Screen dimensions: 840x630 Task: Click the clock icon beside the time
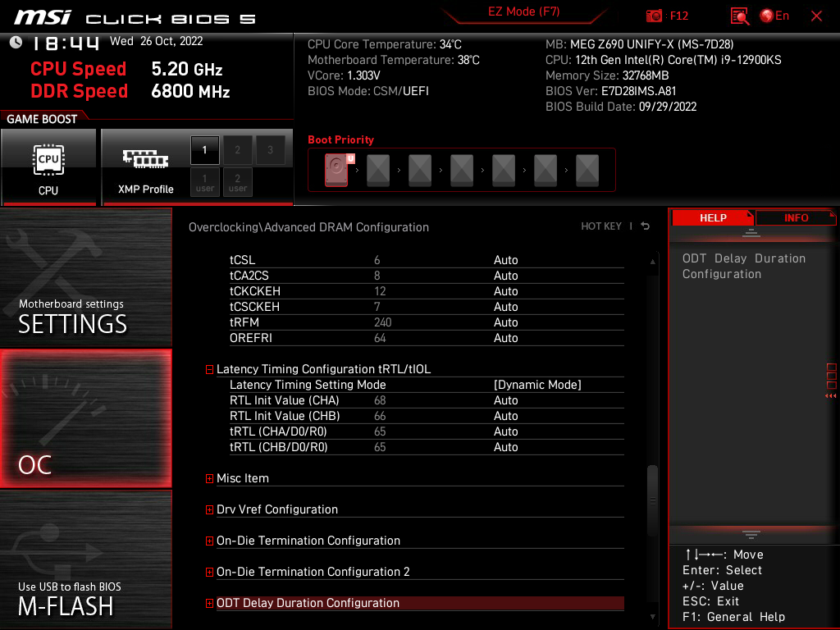(16, 42)
